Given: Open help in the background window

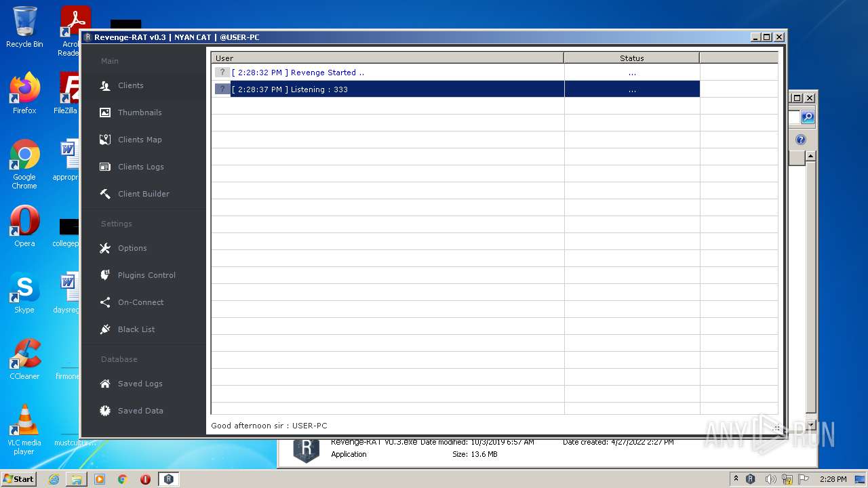Looking at the screenshot, I should 801,140.
